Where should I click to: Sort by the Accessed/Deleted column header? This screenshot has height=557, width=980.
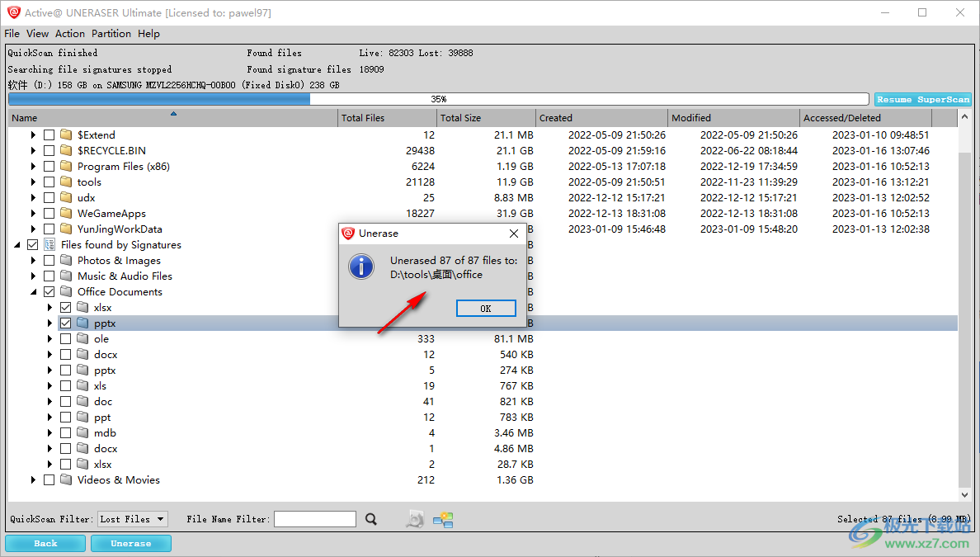865,117
